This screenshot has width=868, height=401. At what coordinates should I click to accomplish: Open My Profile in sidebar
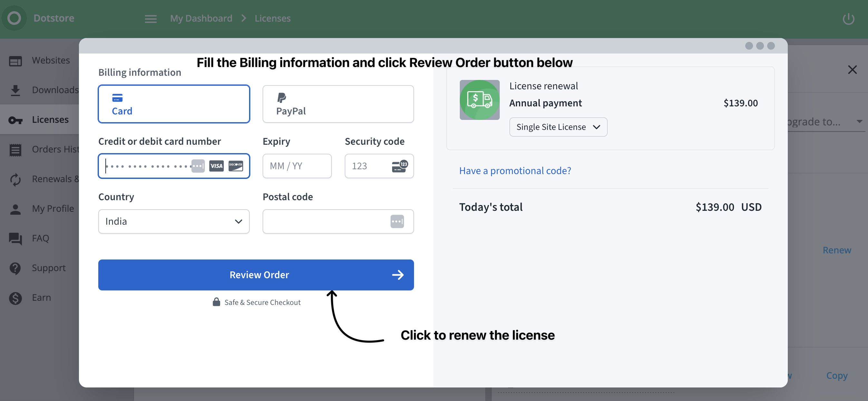(x=40, y=209)
